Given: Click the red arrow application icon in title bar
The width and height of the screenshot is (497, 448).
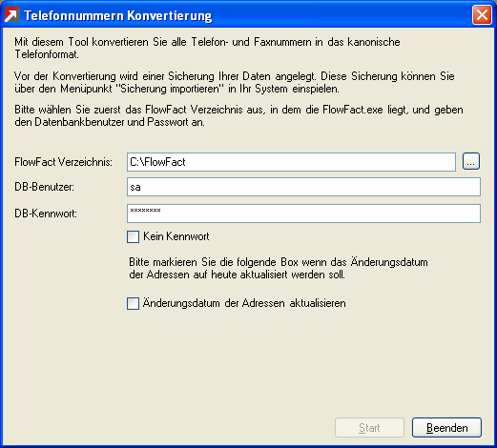Looking at the screenshot, I should point(12,15).
